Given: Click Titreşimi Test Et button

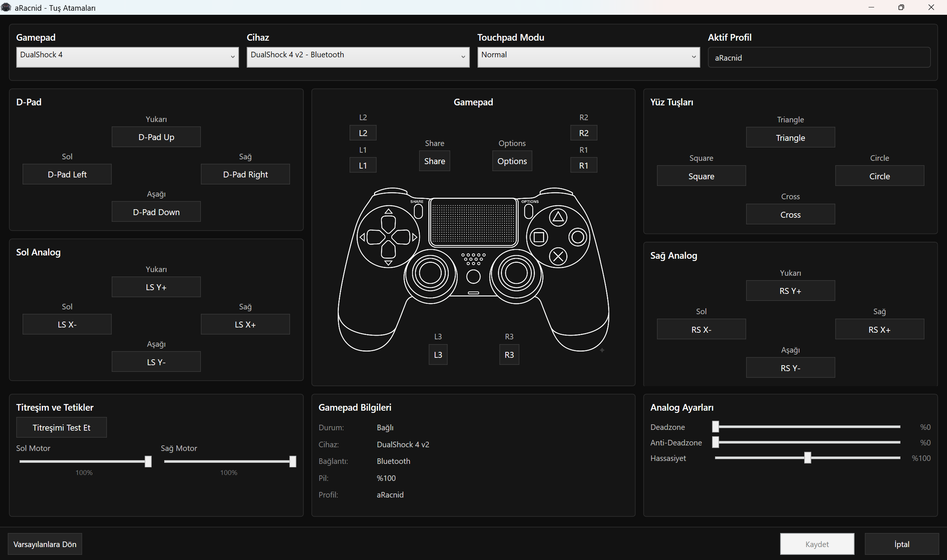Looking at the screenshot, I should (61, 427).
